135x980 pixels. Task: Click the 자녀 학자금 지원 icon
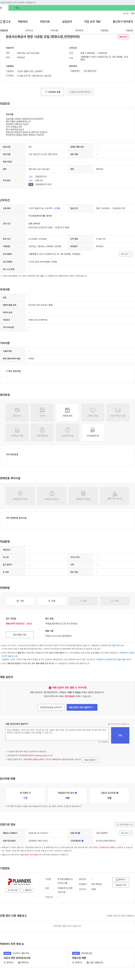(118, 412)
